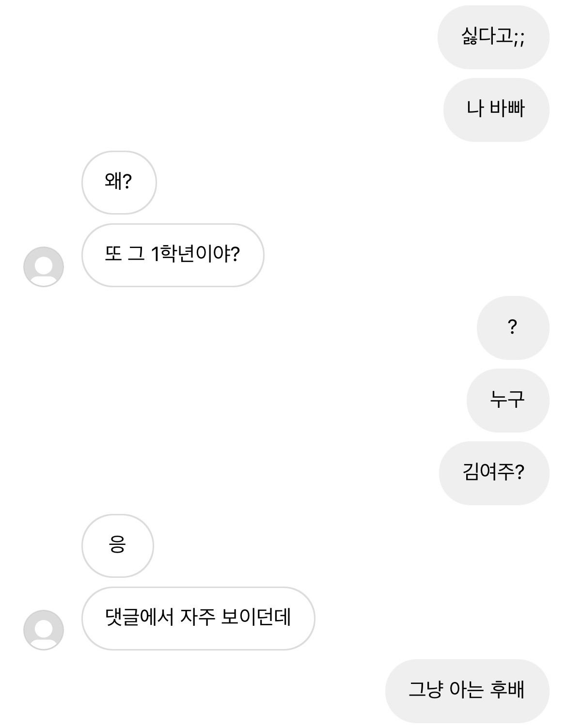Click the word '아는' in the last sent message
This screenshot has width=567, height=728.
(466, 690)
